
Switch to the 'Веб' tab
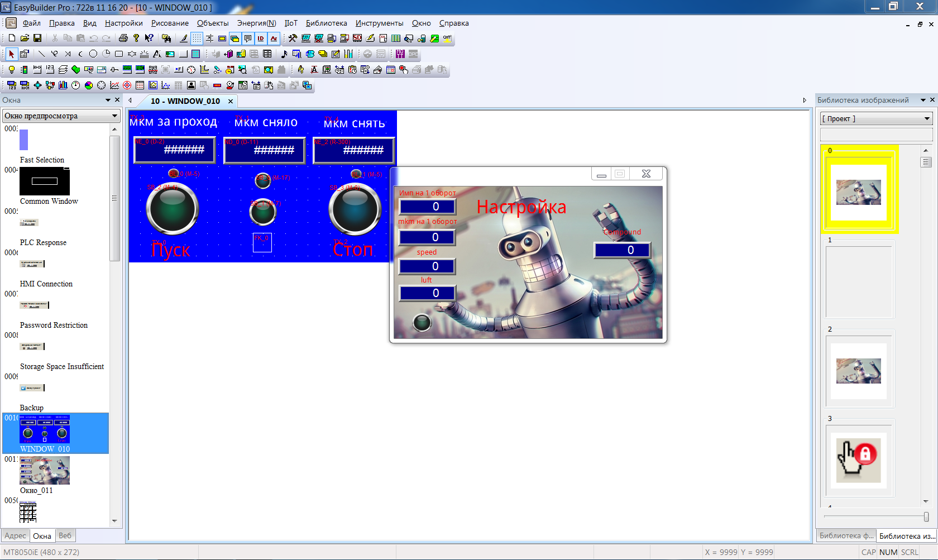pos(65,535)
